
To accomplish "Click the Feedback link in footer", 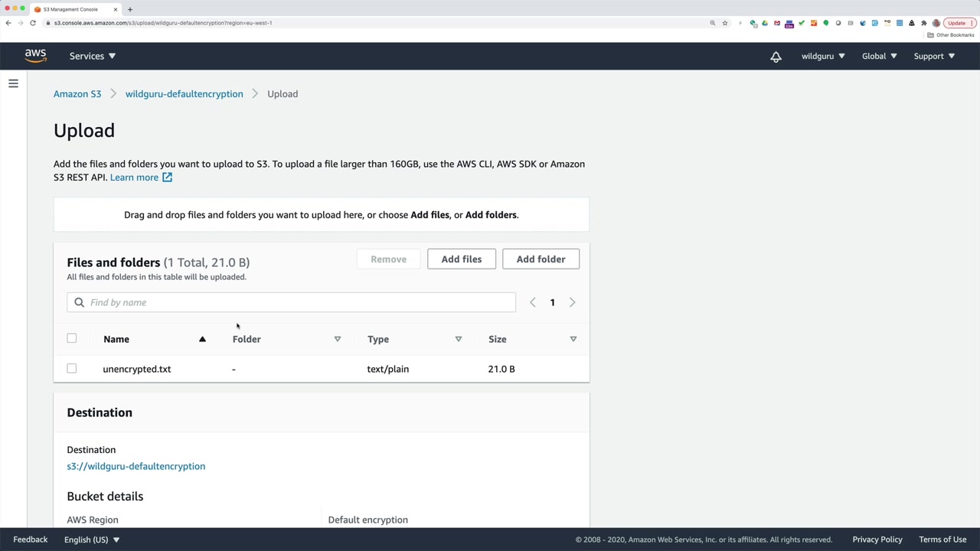I will tap(31, 540).
